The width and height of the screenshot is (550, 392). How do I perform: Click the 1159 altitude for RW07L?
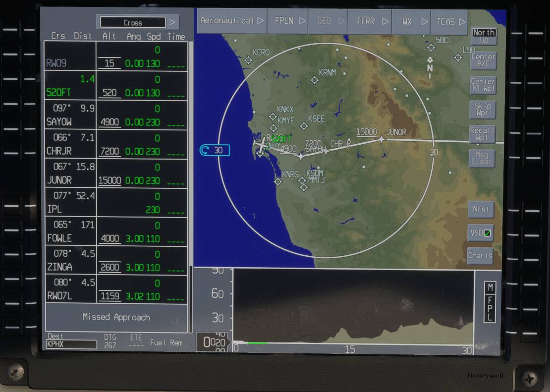pyautogui.click(x=110, y=296)
